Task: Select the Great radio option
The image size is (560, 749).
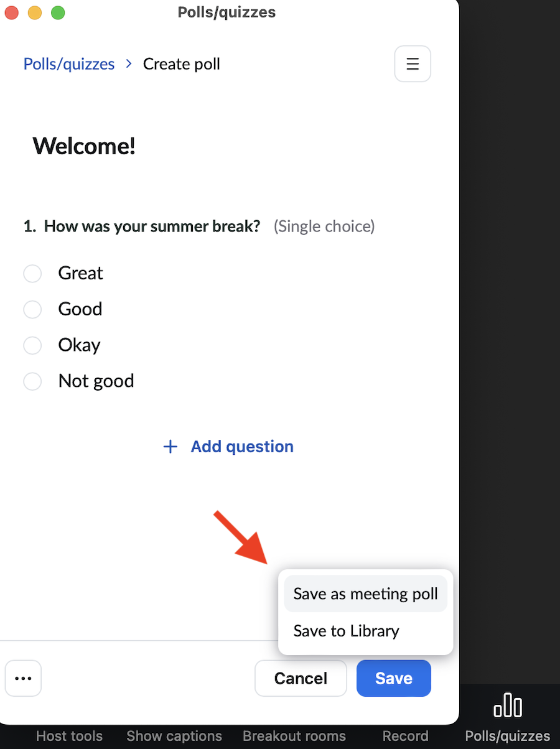Action: click(x=32, y=274)
